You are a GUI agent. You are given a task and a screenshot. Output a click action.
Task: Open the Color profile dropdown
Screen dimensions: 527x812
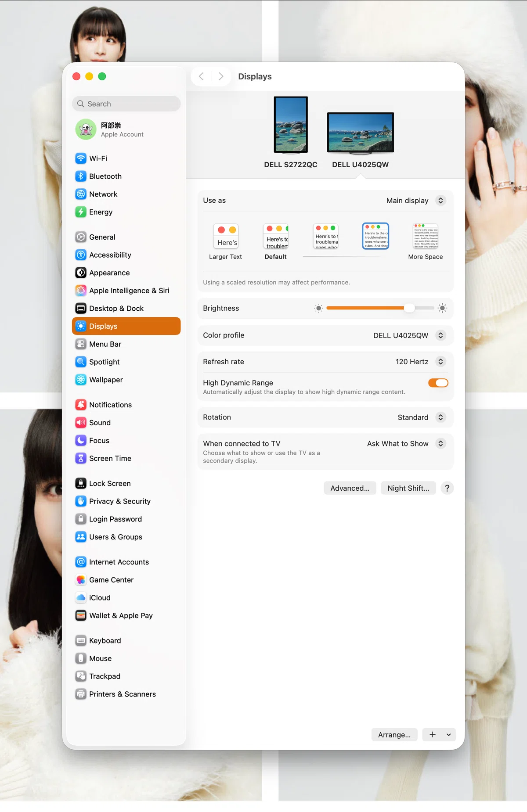pyautogui.click(x=440, y=335)
